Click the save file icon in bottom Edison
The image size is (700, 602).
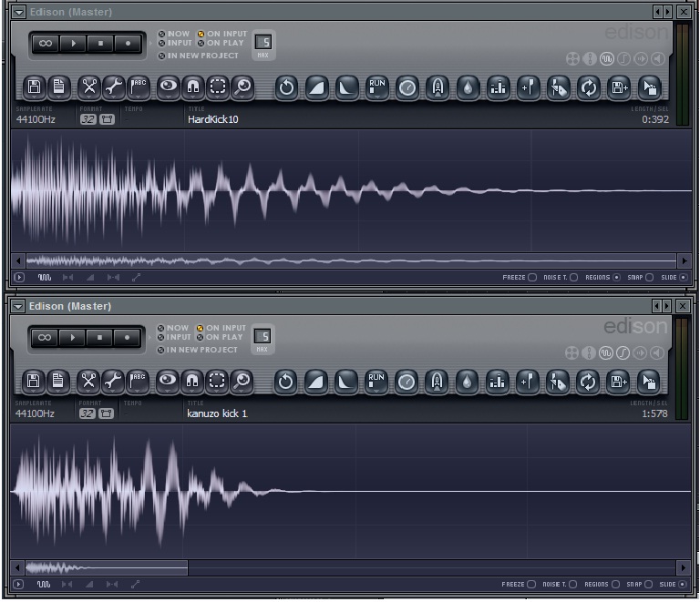point(34,381)
